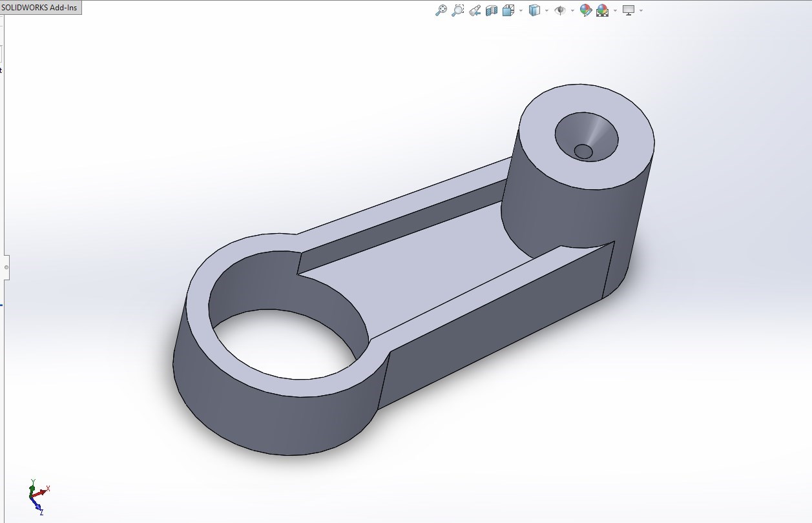Image resolution: width=812 pixels, height=523 pixels.
Task: Open the View Settings monitor icon
Action: pos(629,10)
